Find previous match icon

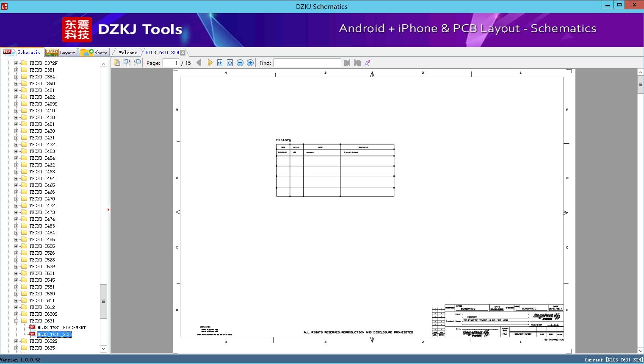point(347,63)
